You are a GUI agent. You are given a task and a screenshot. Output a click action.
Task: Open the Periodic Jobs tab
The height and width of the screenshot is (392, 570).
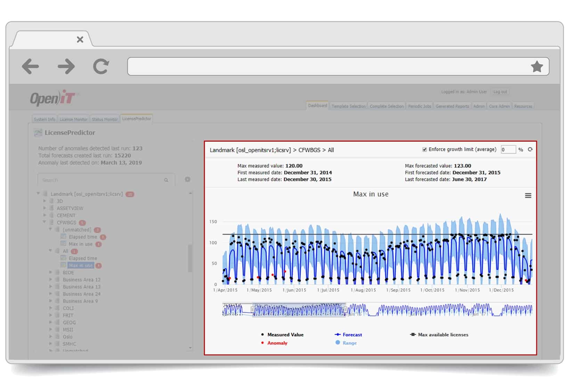(x=420, y=106)
